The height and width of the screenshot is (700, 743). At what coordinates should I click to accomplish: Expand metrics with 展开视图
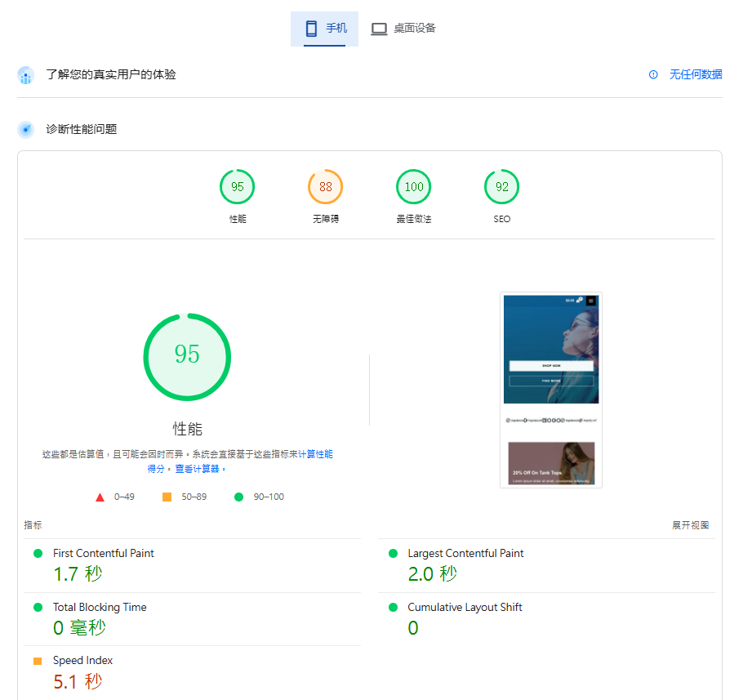[690, 525]
